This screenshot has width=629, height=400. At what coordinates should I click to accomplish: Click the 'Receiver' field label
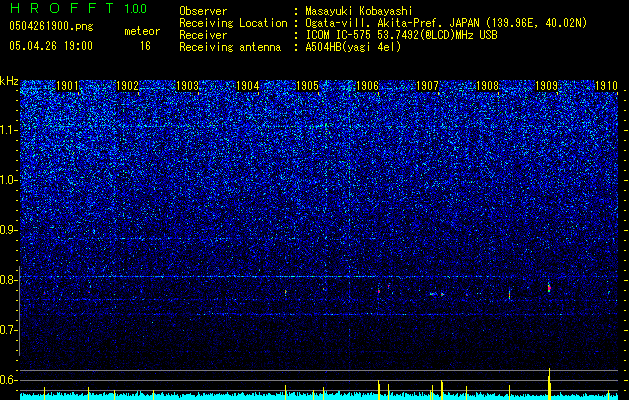tap(203, 35)
